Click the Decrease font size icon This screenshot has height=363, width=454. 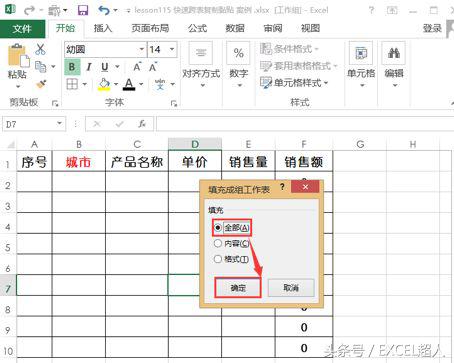tap(153, 67)
